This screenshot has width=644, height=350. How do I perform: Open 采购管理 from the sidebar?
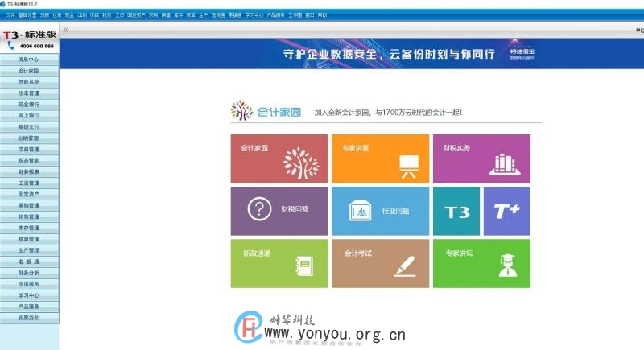[x=29, y=205]
